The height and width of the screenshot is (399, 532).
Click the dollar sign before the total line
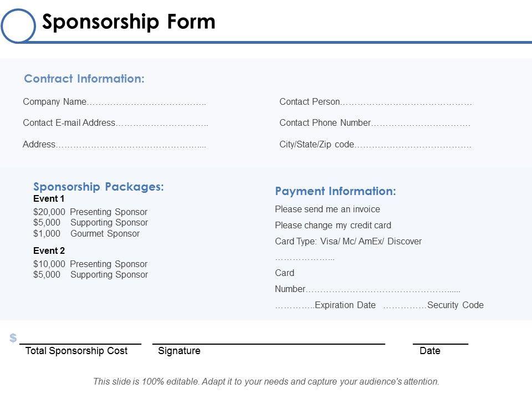coord(13,339)
